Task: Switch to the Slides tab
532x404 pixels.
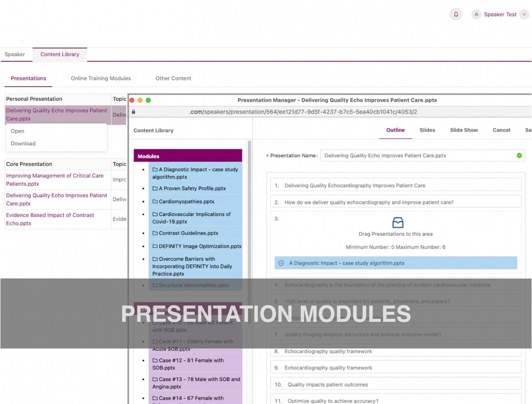Action: [x=427, y=130]
